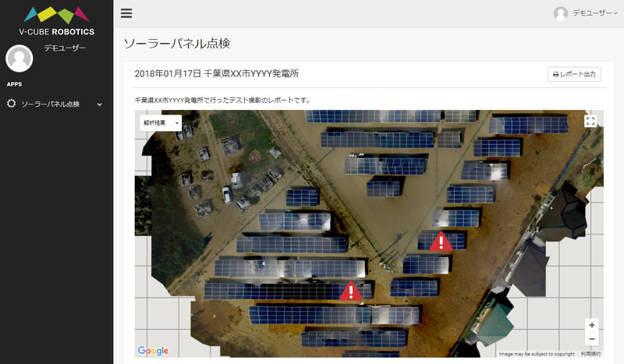The width and height of the screenshot is (624, 364).
Task: Expand the ソーラーパネル点検 chevron in sidebar
Action: tap(99, 104)
